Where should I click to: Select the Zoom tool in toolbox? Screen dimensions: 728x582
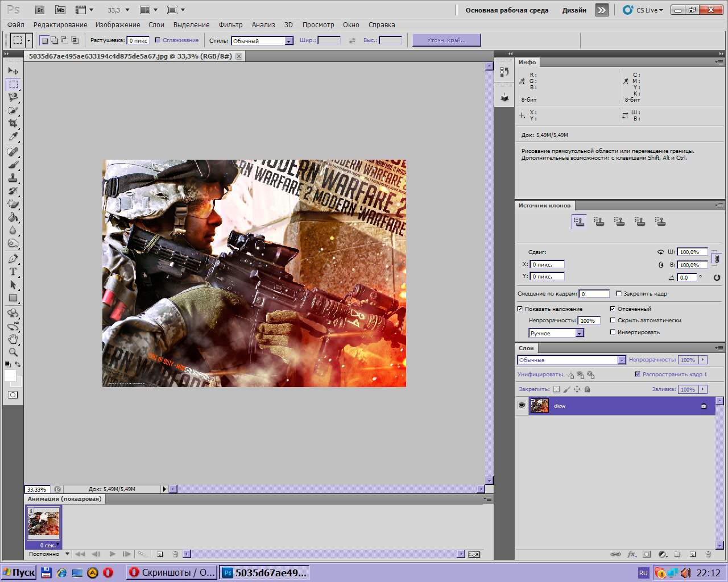pyautogui.click(x=13, y=352)
